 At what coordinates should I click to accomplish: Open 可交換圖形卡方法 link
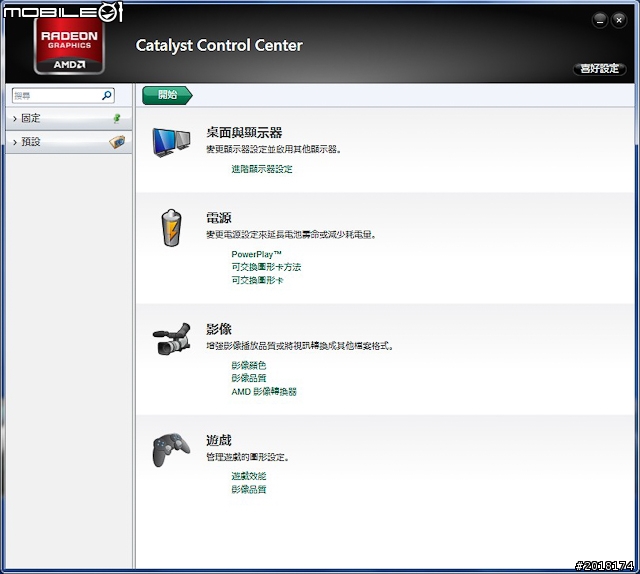[266, 267]
